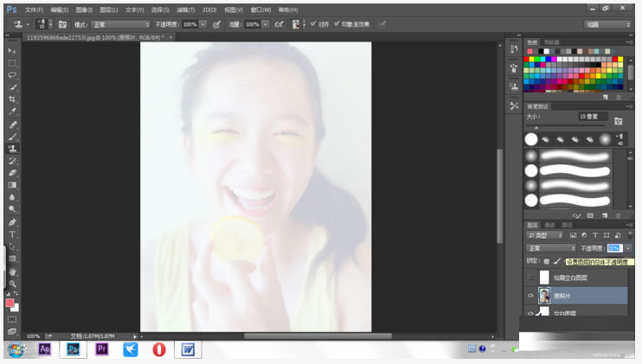The width and height of the screenshot is (642, 364).
Task: Open the 文件(F) menu
Action: point(34,10)
